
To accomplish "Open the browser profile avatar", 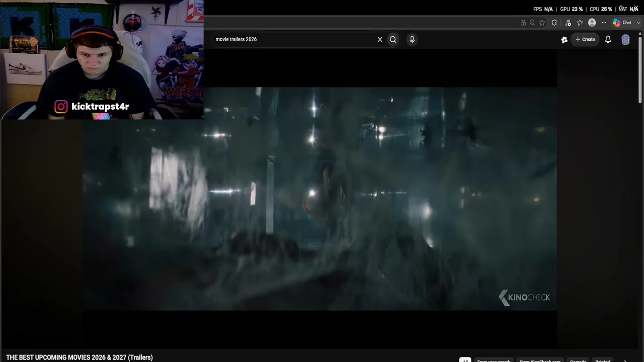I will [592, 23].
